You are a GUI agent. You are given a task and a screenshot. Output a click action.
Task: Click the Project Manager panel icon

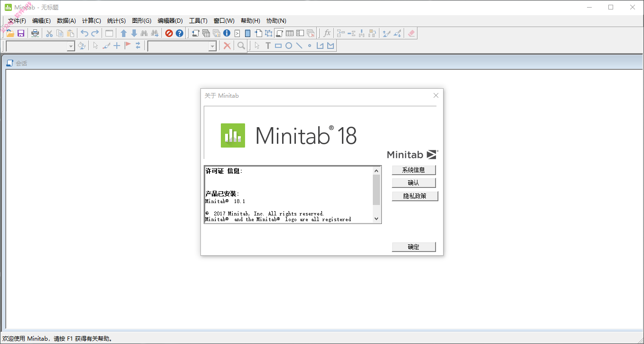coord(300,33)
